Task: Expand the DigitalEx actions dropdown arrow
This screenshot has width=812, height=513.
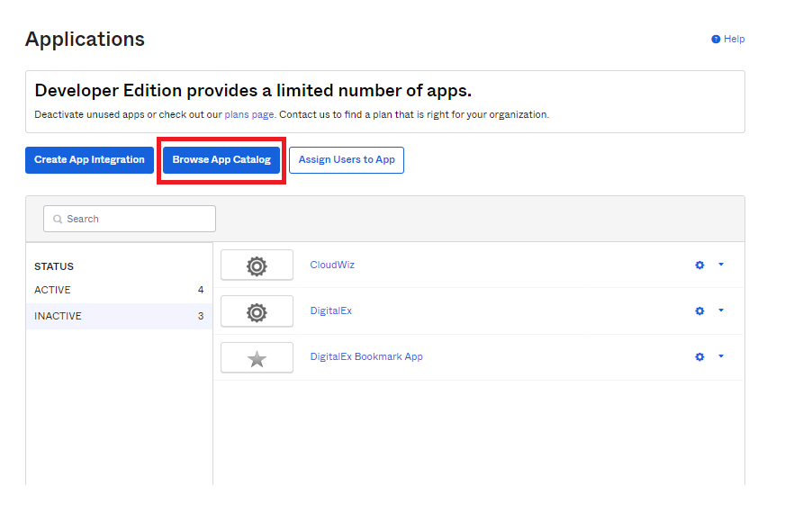Action: 721,310
